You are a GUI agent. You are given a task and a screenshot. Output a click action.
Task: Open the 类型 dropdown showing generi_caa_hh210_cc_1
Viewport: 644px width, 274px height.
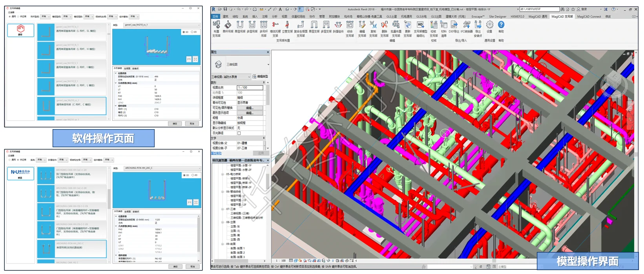(162, 25)
